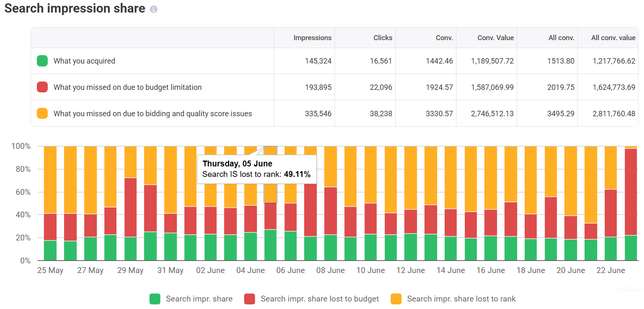
Task: Click the 02 June x-axis date label
Action: pyautogui.click(x=211, y=271)
